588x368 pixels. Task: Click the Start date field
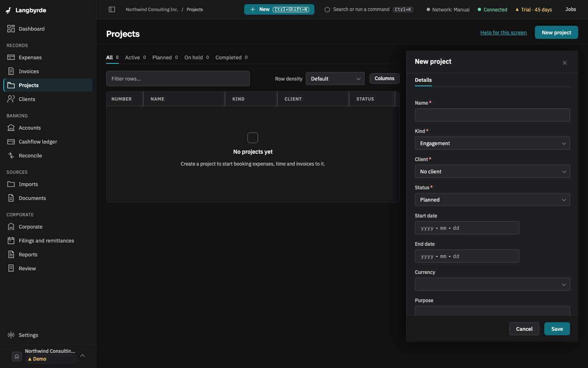467,228
